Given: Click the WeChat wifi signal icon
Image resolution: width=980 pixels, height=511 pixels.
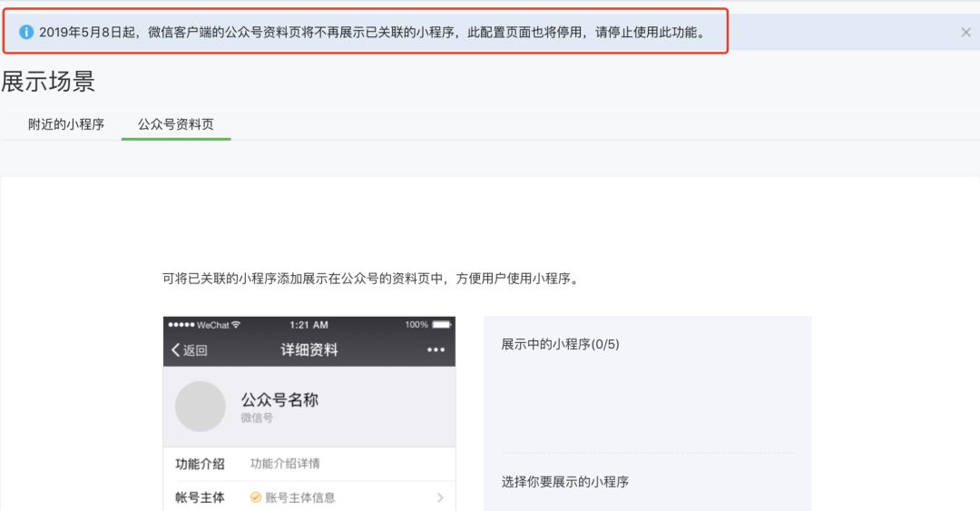Looking at the screenshot, I should [x=236, y=325].
